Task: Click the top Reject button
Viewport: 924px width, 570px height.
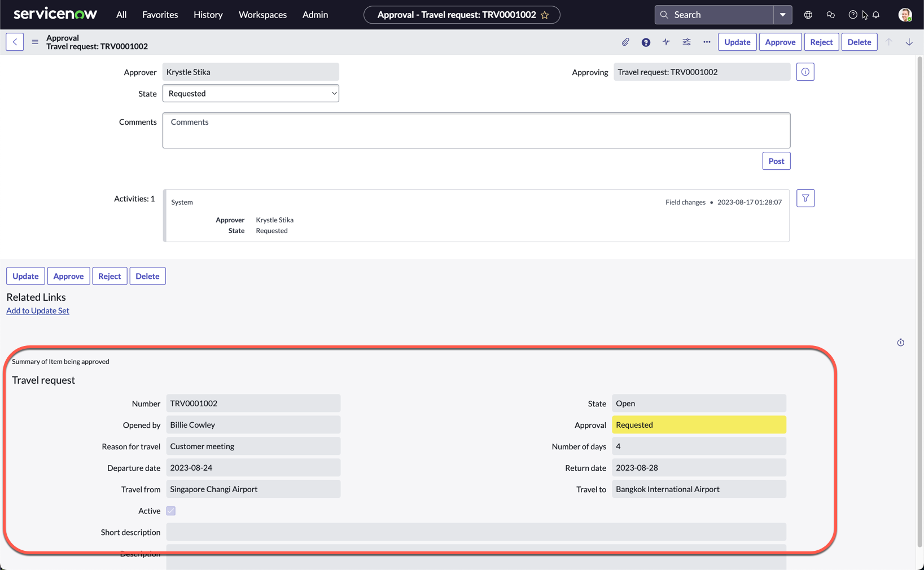Action: [821, 42]
